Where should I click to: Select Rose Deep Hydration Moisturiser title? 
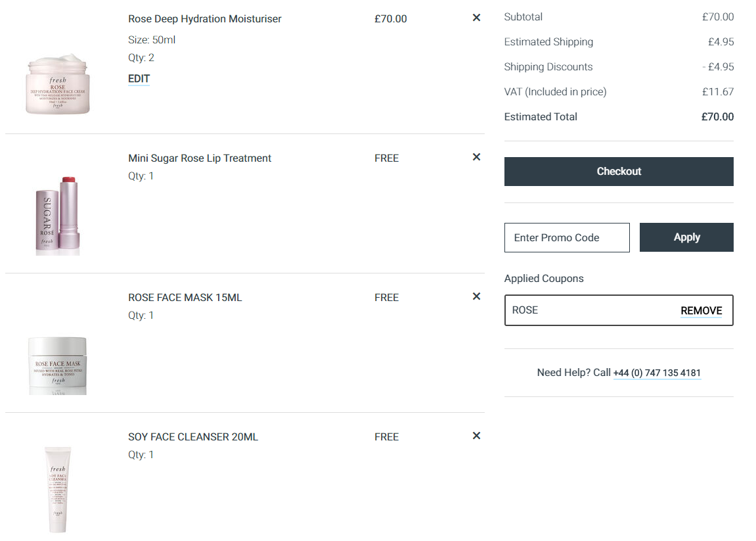204,19
